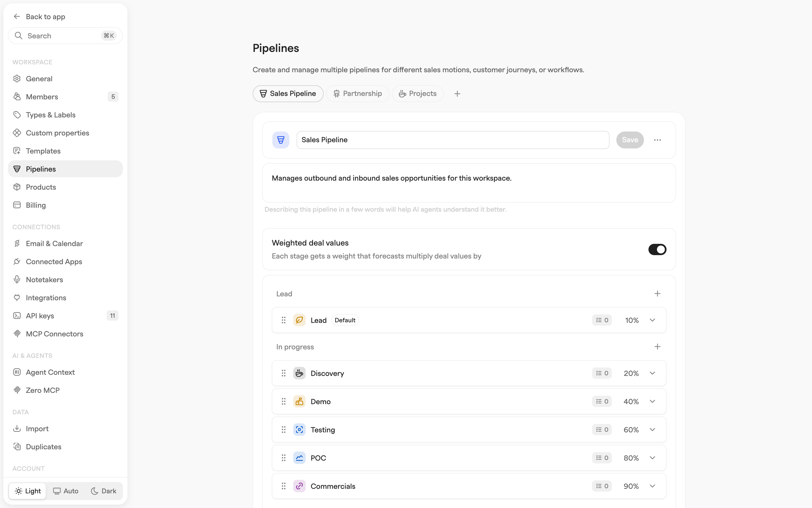Click the Commercials stage link icon
The height and width of the screenshot is (508, 812).
299,486
